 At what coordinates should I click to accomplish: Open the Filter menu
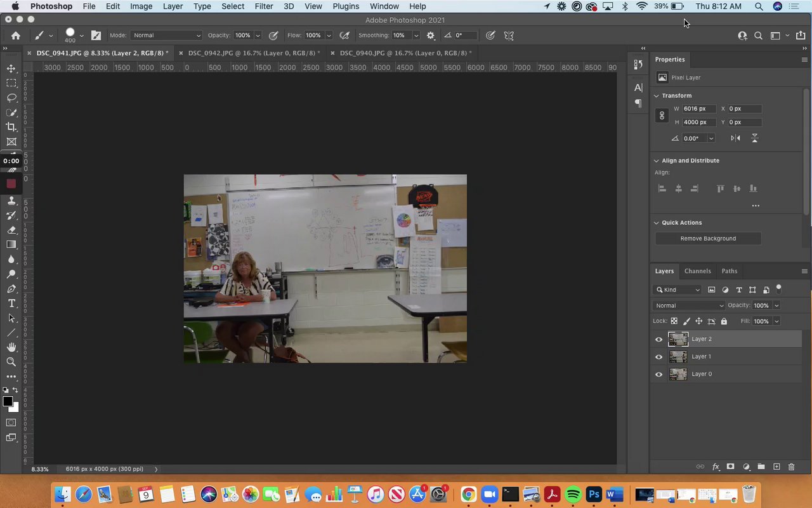[x=264, y=6]
